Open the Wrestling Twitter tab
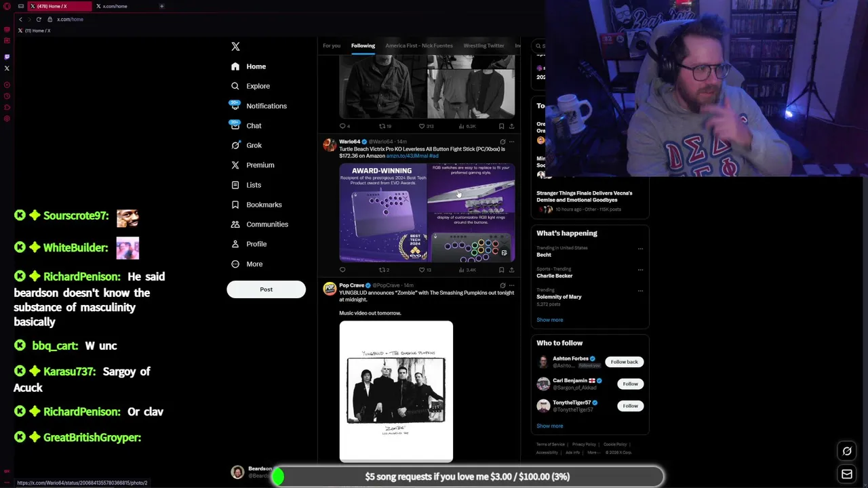Viewport: 868px width, 488px height. 484,45
